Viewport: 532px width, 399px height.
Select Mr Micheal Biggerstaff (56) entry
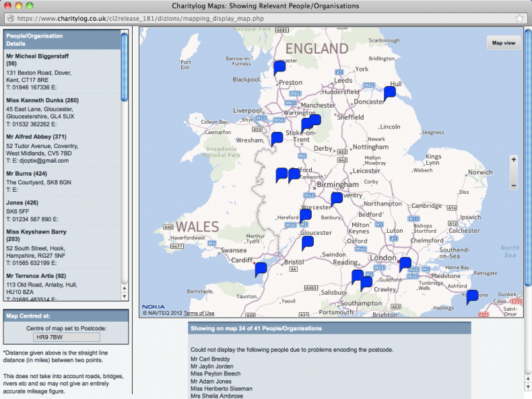pos(62,71)
